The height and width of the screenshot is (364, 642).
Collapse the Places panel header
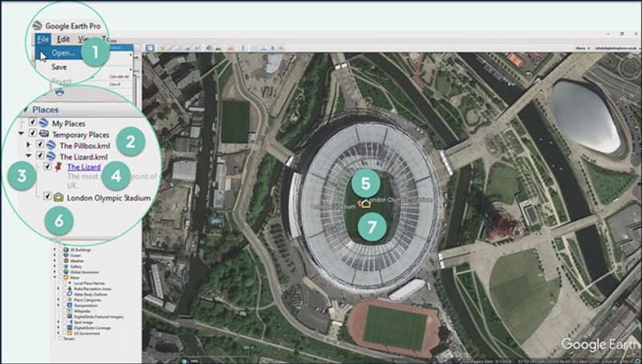(x=25, y=109)
